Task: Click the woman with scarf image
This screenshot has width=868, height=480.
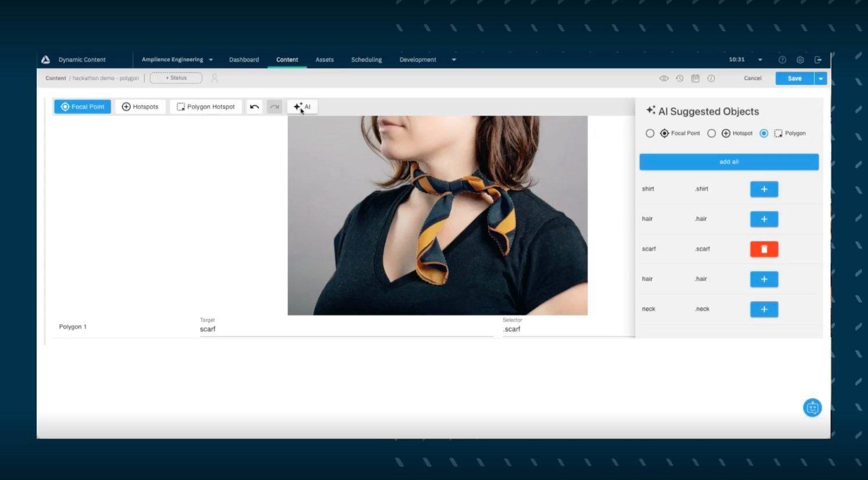Action: [x=437, y=215]
